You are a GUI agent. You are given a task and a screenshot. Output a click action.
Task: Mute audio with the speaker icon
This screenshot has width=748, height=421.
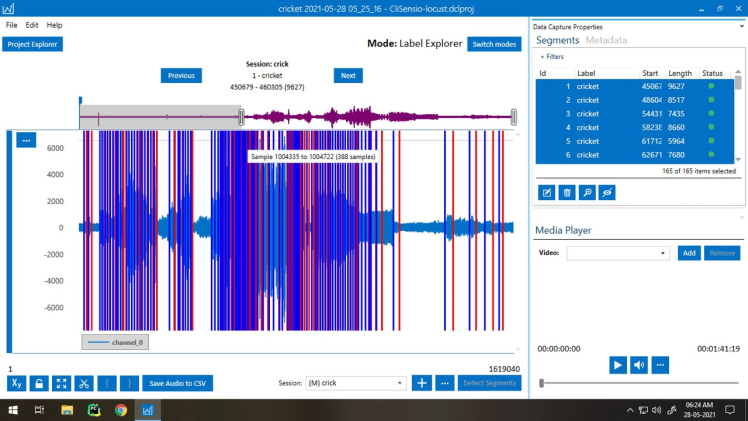coord(639,365)
